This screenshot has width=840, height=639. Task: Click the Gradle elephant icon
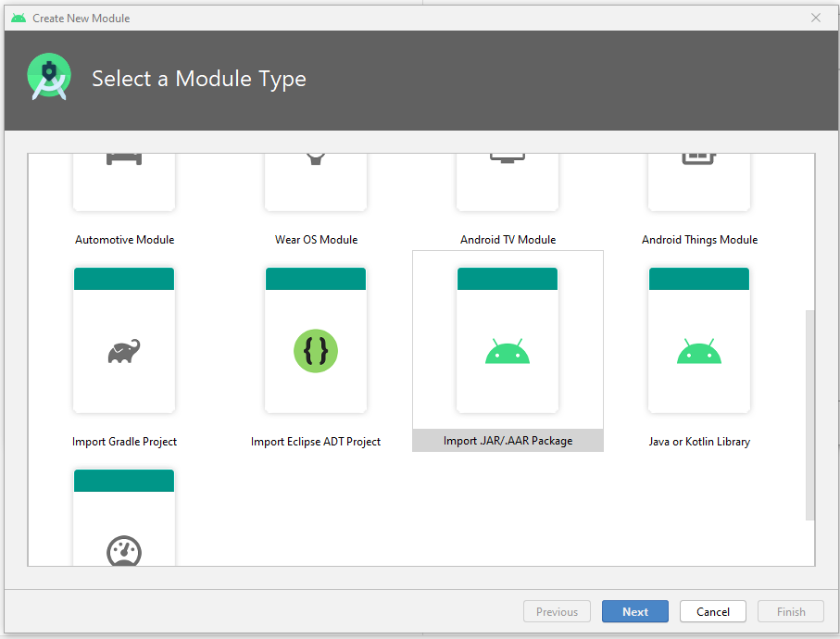coord(124,351)
